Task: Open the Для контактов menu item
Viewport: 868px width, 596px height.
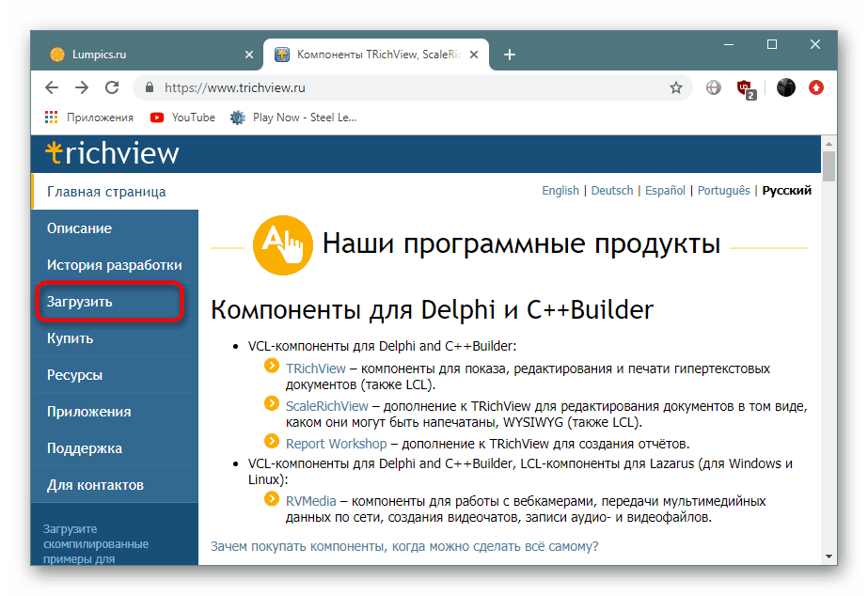Action: (x=115, y=485)
